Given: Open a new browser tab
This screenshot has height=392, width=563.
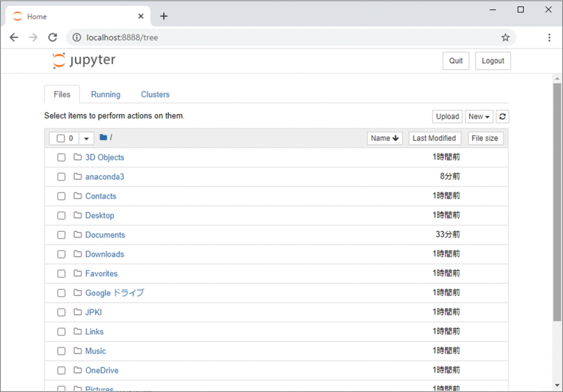Looking at the screenshot, I should coord(163,16).
